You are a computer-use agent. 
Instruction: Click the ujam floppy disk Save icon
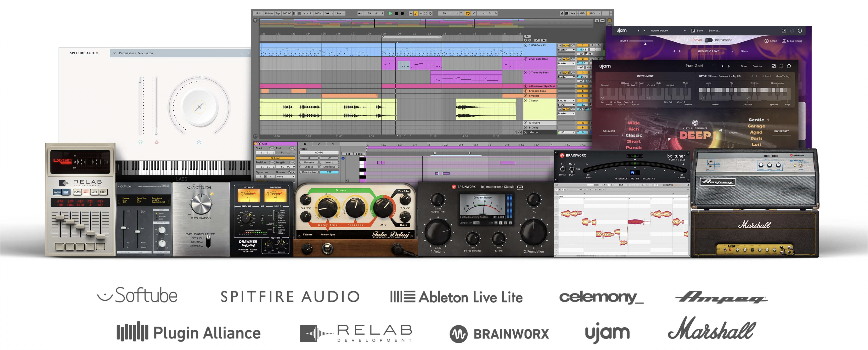pyautogui.click(x=693, y=31)
